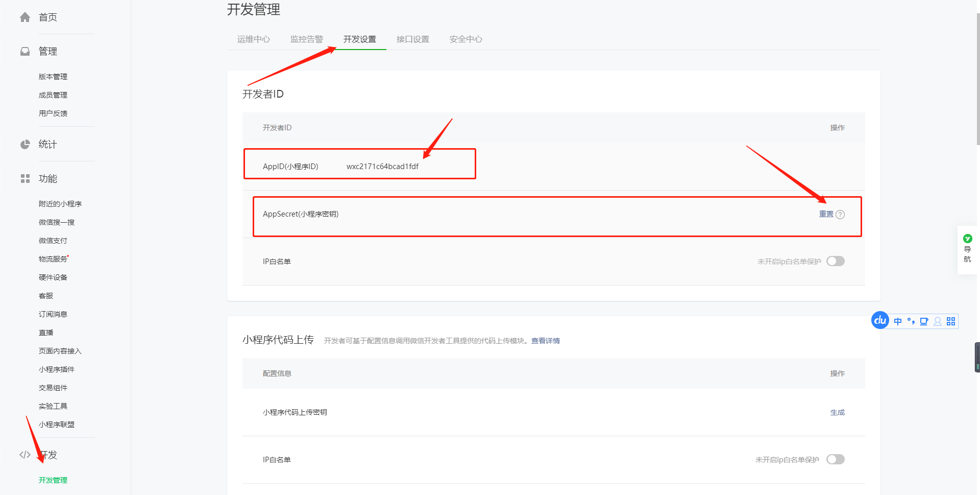Open 客服 in the sidebar

pos(46,296)
